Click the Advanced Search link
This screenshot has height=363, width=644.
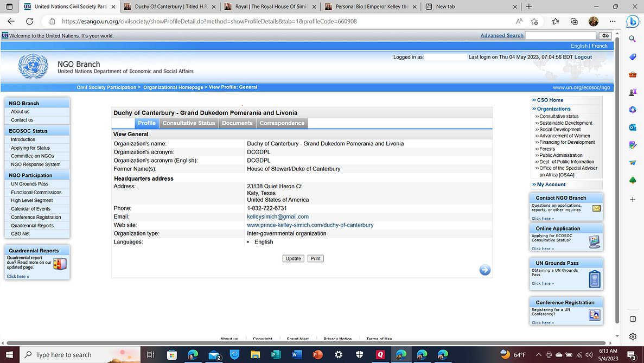[502, 36]
